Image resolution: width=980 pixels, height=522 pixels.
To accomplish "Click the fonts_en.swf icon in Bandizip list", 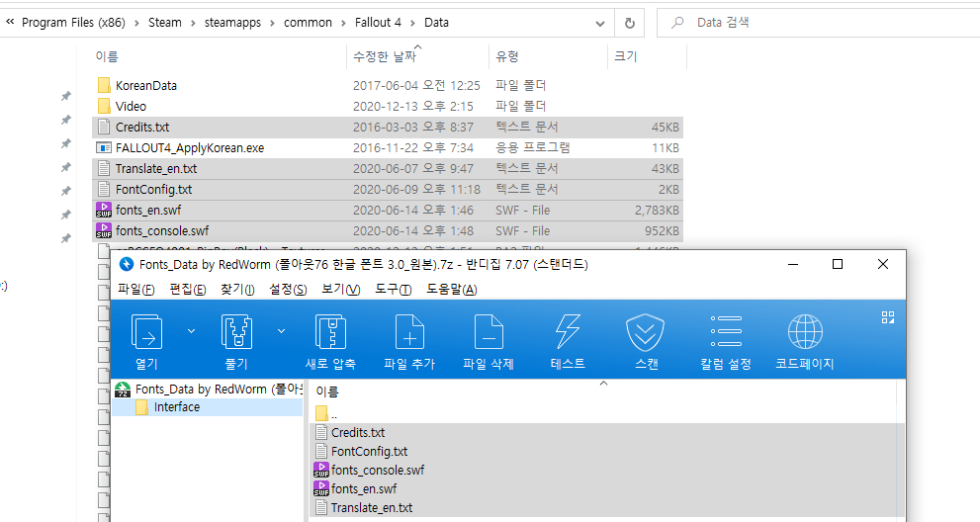I will (321, 488).
